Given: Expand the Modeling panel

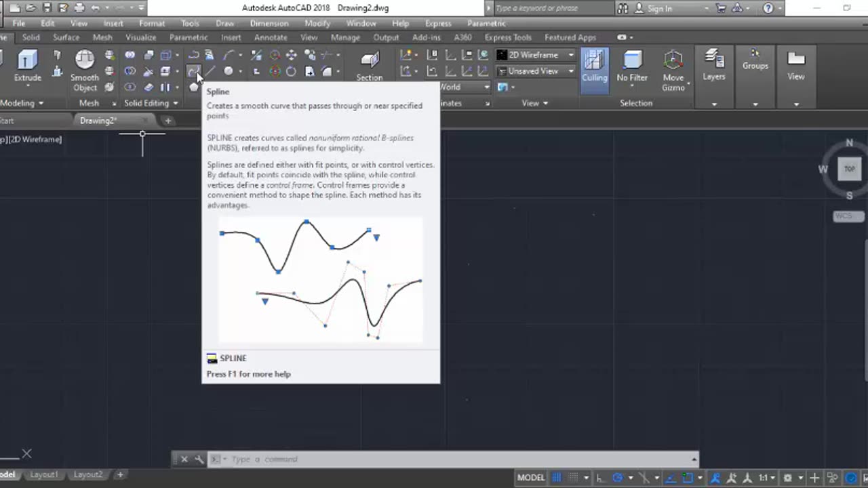Looking at the screenshot, I should tap(22, 103).
